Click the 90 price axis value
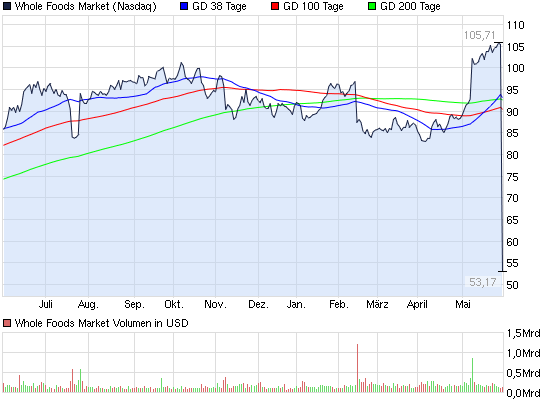 pos(513,112)
